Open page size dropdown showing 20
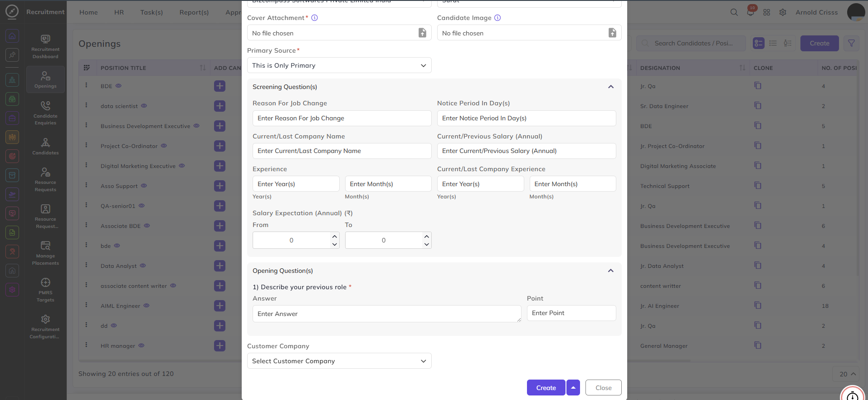The height and width of the screenshot is (400, 868). tap(846, 374)
